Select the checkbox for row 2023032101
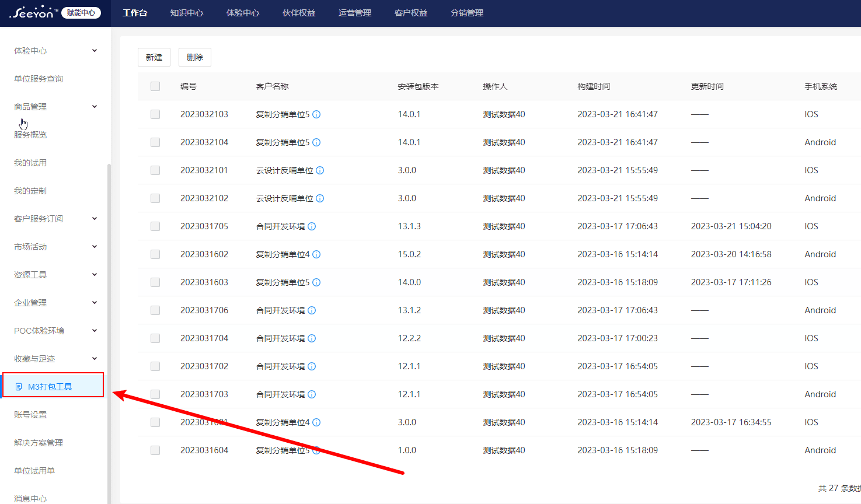 (x=155, y=170)
